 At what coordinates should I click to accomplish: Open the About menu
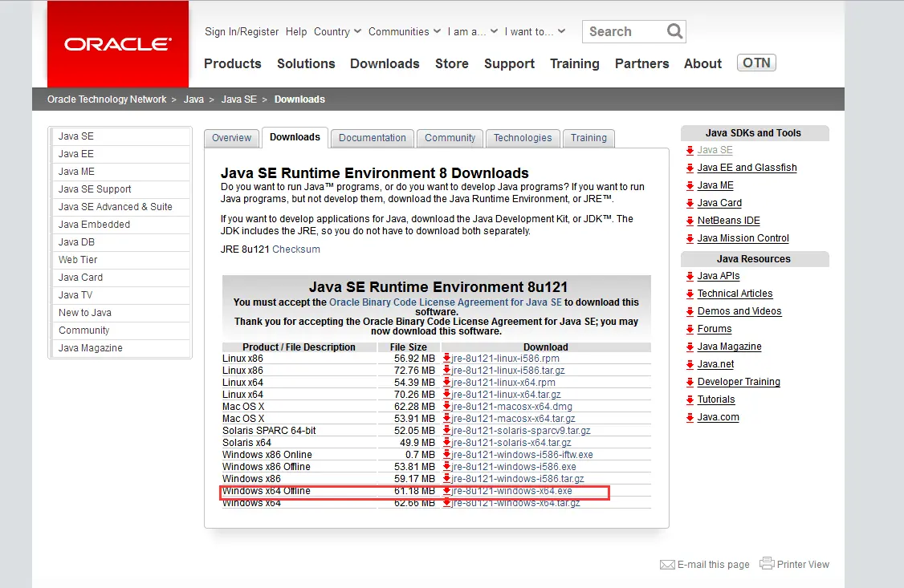click(702, 63)
